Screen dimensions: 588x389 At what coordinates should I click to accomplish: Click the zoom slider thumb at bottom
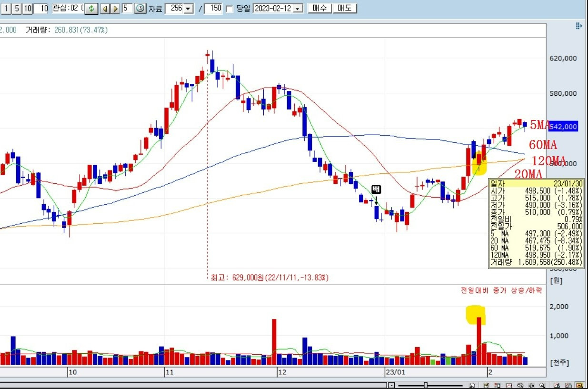(x=426, y=385)
